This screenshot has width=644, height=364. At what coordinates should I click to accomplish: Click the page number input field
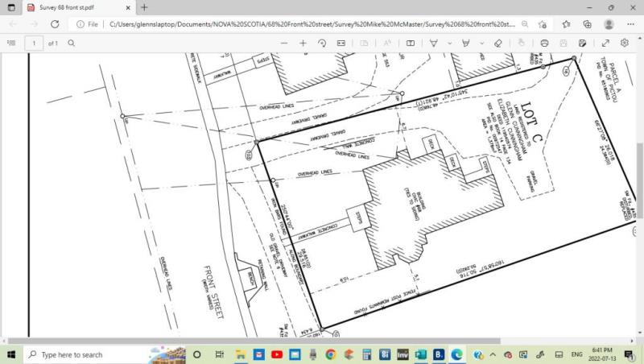click(x=34, y=43)
